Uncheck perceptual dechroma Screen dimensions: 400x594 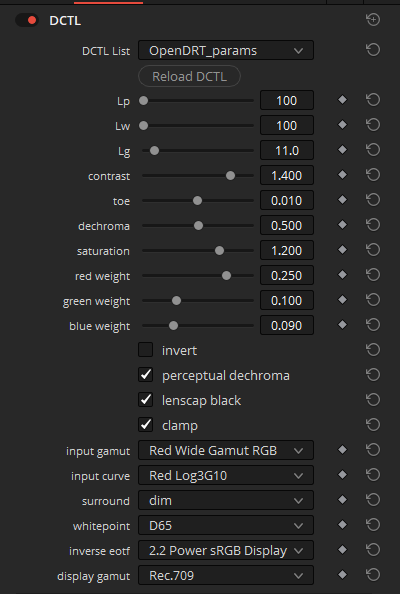[145, 375]
